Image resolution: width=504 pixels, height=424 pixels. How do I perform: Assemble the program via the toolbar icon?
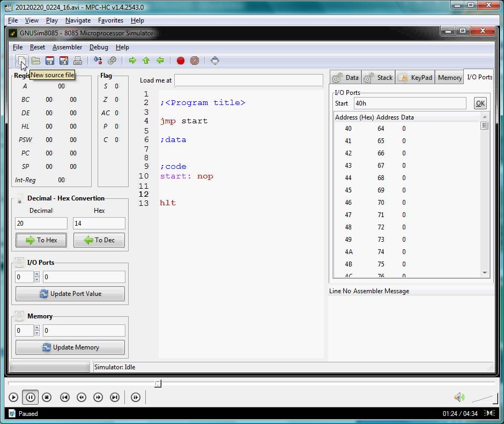(x=98, y=61)
